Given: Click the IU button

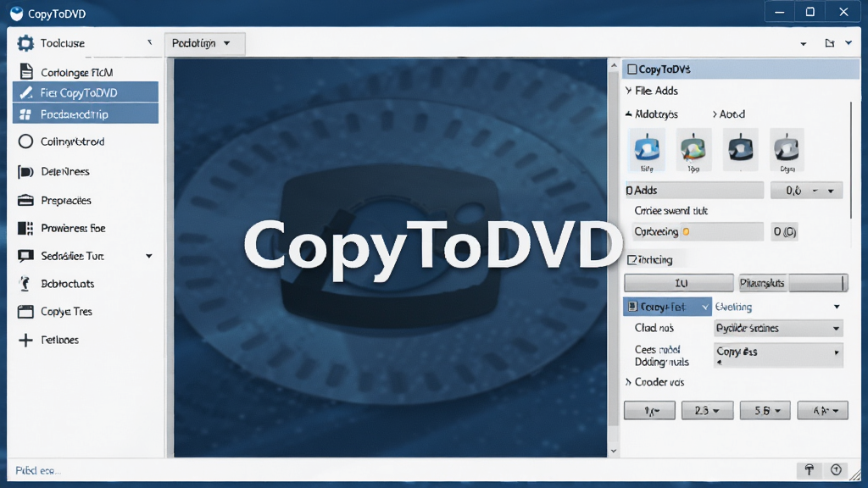Looking at the screenshot, I should (679, 283).
